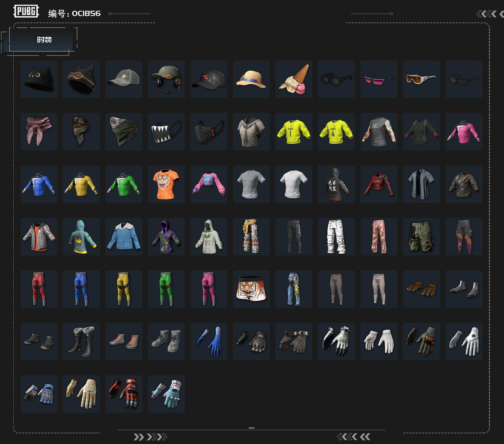Choose the gray sneakers with orange laces
This screenshot has width=504, height=444.
tap(124, 341)
